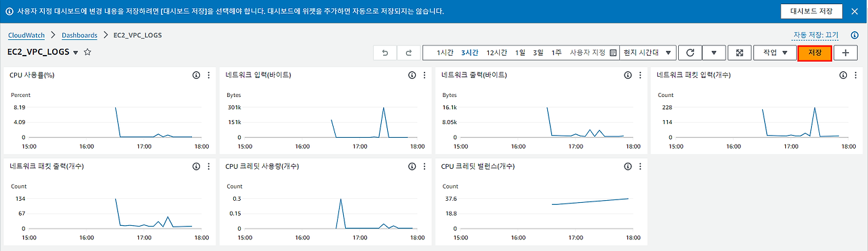Click the 네트워크 입력(바이트) widget title
Viewport: 868px width, 251px height.
(258, 75)
